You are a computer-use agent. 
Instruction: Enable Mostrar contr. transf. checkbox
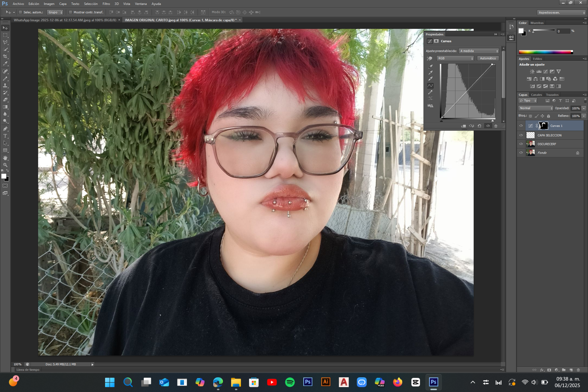[70, 12]
